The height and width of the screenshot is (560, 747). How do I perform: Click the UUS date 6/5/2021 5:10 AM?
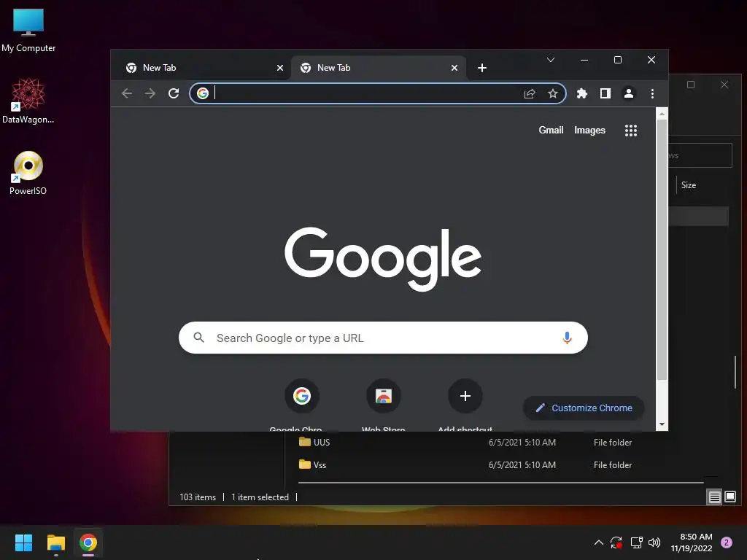pyautogui.click(x=522, y=443)
